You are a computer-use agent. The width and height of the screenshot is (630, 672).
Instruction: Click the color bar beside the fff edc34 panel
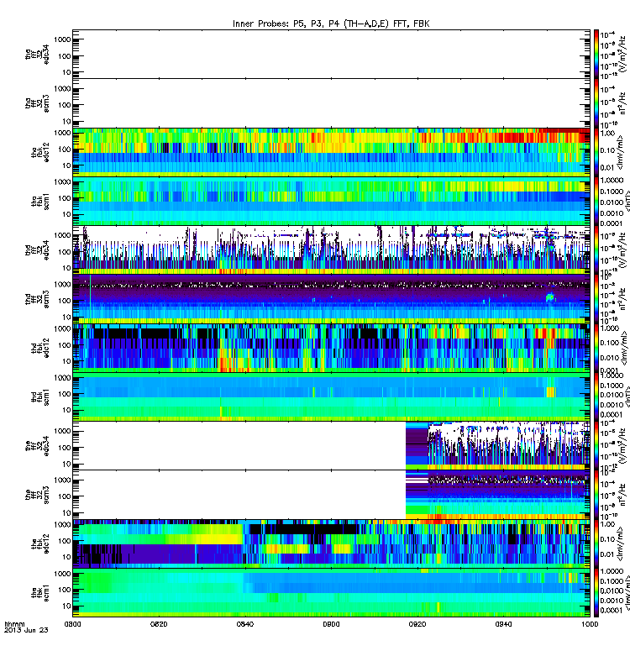click(x=596, y=446)
